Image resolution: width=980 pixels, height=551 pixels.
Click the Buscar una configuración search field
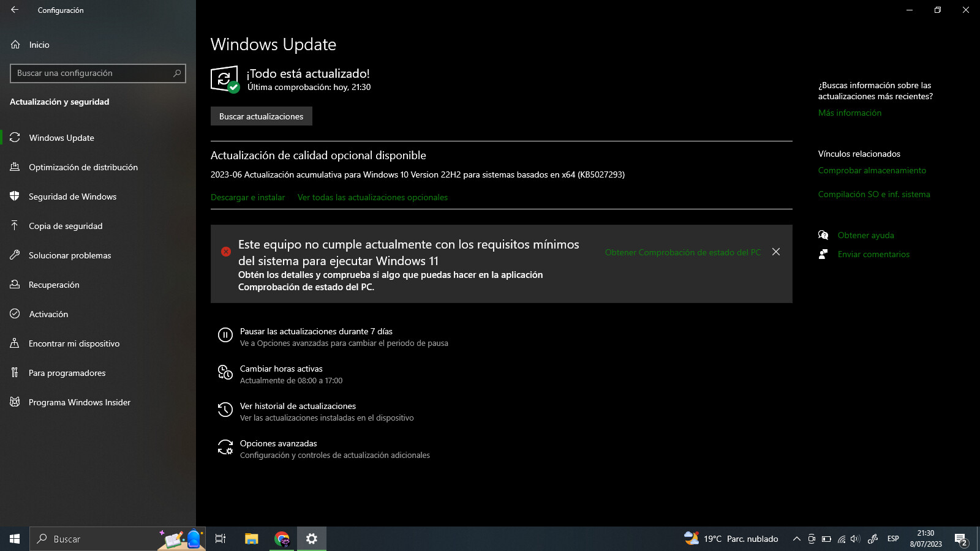(92, 73)
